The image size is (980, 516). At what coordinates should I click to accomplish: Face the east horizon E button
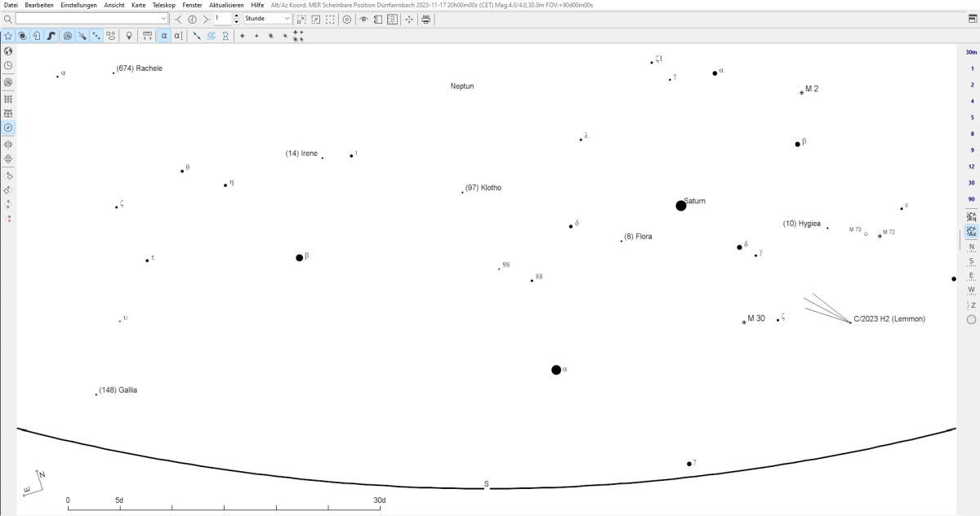[x=971, y=276]
